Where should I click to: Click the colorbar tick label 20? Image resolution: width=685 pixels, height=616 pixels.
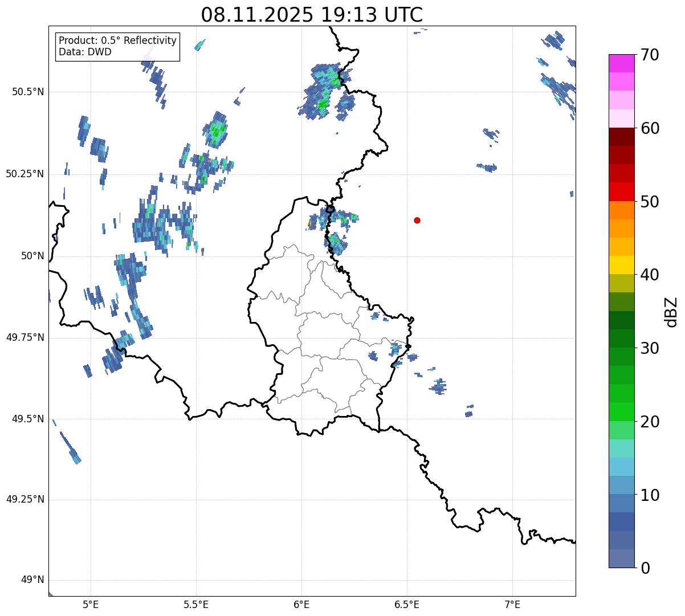pos(650,422)
